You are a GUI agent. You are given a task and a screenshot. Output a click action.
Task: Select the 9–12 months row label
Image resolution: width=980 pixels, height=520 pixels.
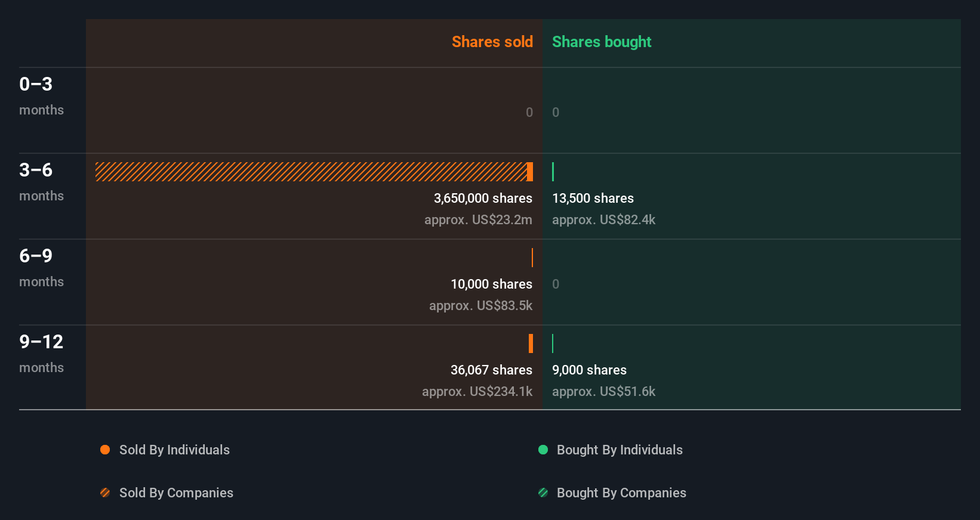click(x=41, y=353)
